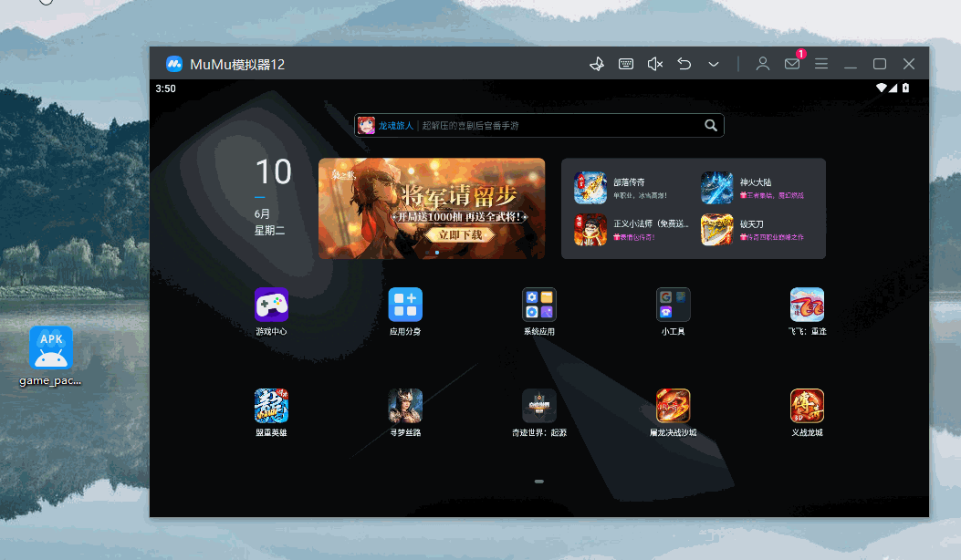Launch the 盟重英雄 game app

click(x=271, y=412)
